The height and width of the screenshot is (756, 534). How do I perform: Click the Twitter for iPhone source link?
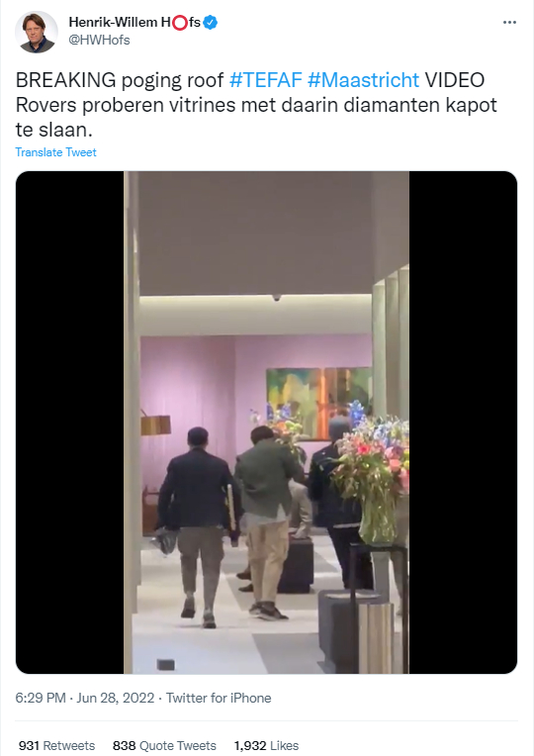click(x=219, y=699)
